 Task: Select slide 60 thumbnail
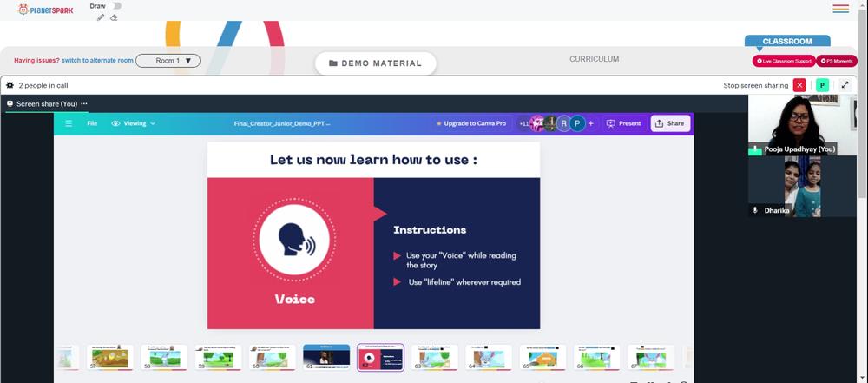[x=272, y=358]
